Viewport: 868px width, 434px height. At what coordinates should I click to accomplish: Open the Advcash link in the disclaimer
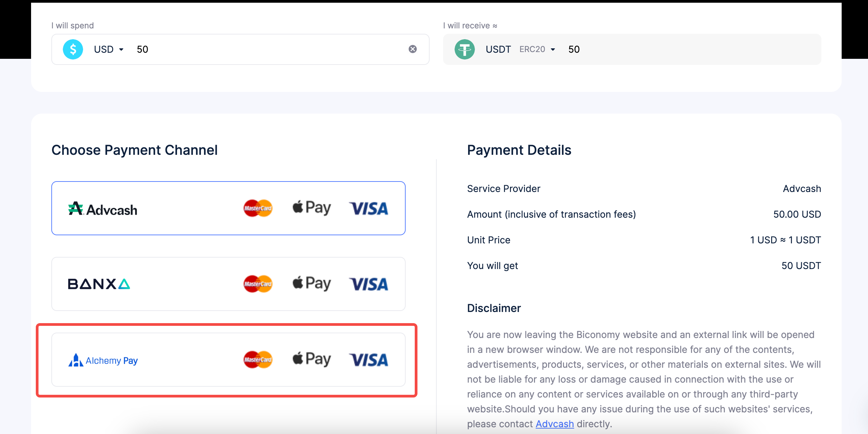(x=555, y=424)
